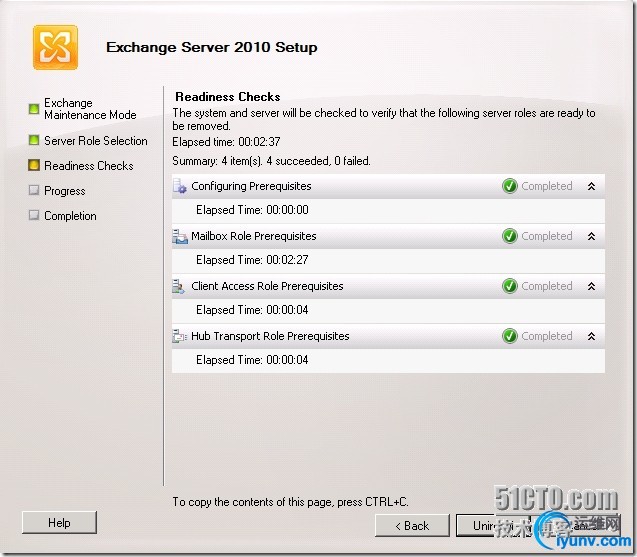Viewport: 637px width, 557px height.
Task: Click elapsed time under Client Access Role Prerequisites
Action: pos(252,310)
